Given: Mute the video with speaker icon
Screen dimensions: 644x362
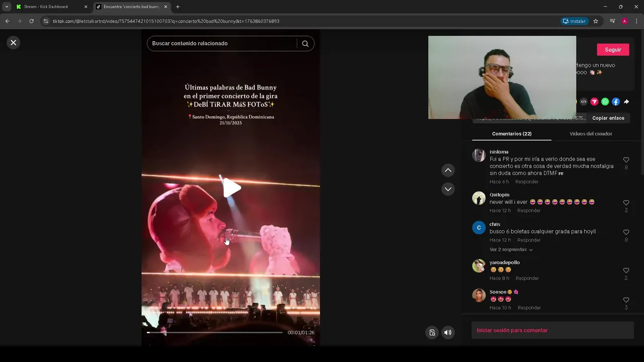Looking at the screenshot, I should (x=447, y=332).
